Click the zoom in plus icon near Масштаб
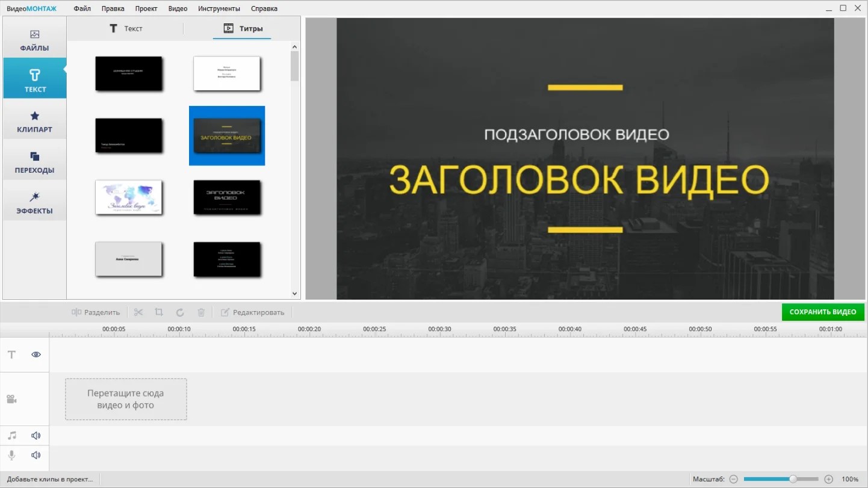The image size is (868, 488). click(829, 480)
